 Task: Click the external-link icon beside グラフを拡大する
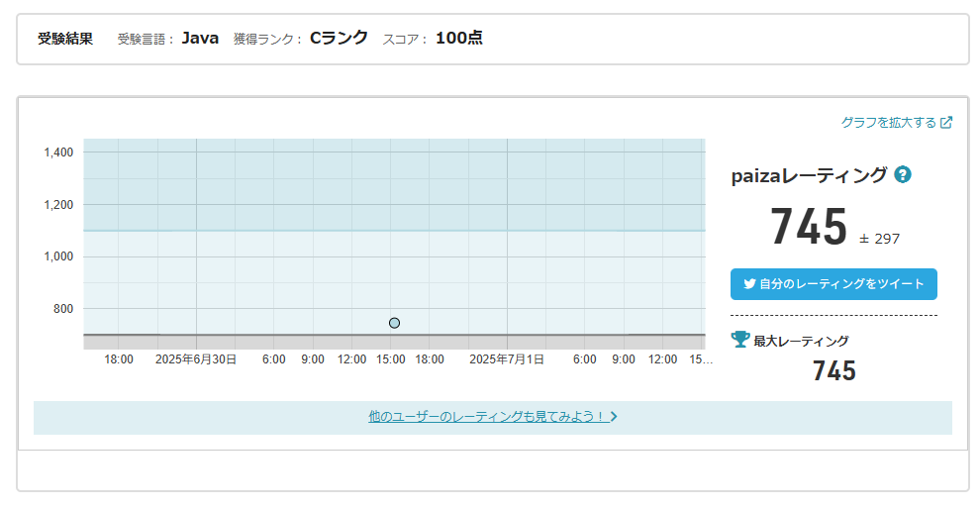946,123
